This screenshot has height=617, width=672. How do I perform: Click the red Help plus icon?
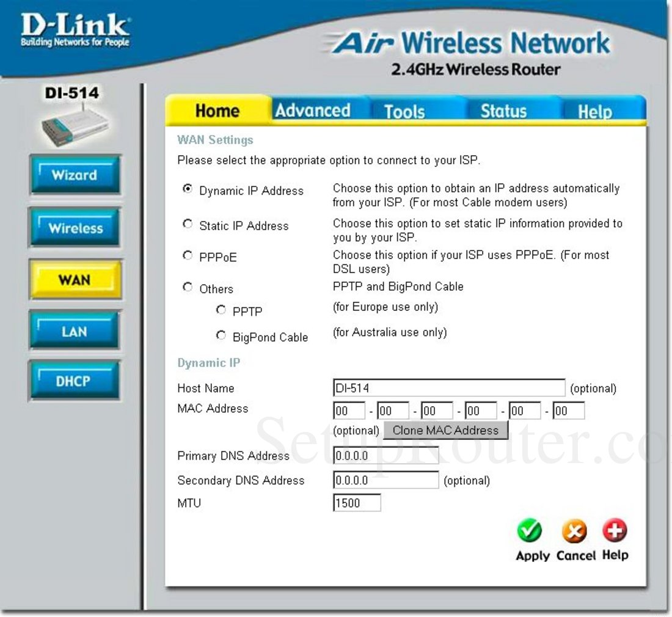point(615,531)
